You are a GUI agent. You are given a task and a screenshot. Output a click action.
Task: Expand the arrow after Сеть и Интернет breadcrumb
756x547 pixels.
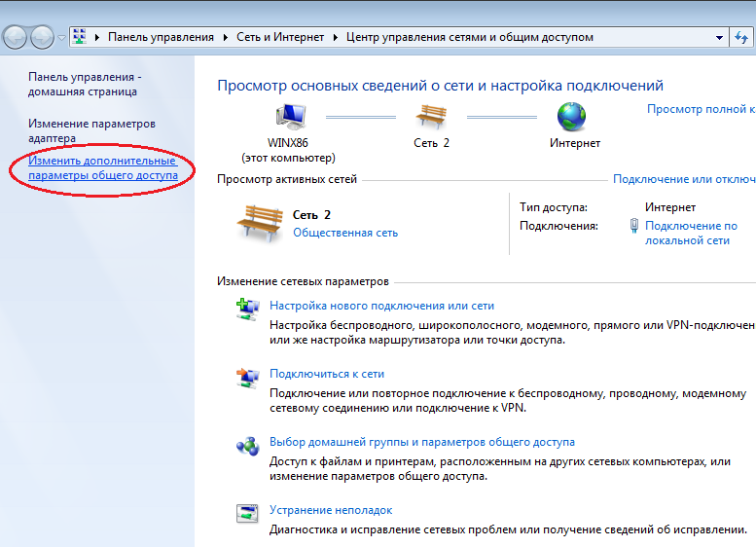point(336,37)
